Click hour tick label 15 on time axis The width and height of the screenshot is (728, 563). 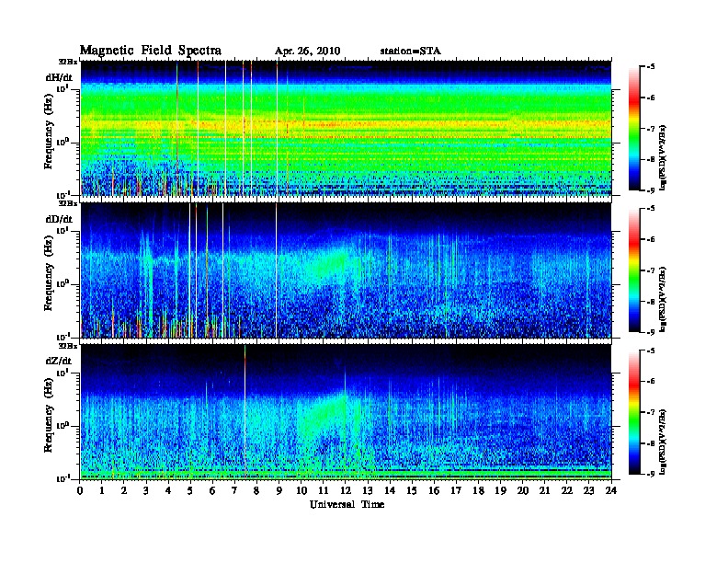[412, 491]
